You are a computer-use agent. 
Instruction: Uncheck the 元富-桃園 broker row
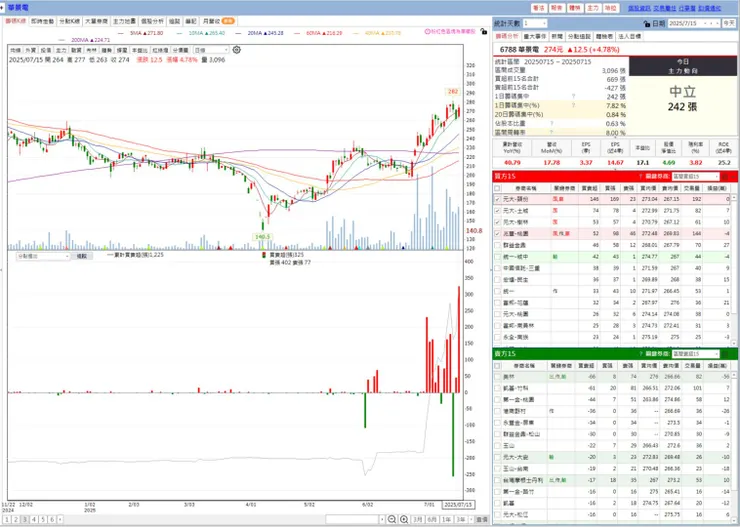tap(497, 234)
